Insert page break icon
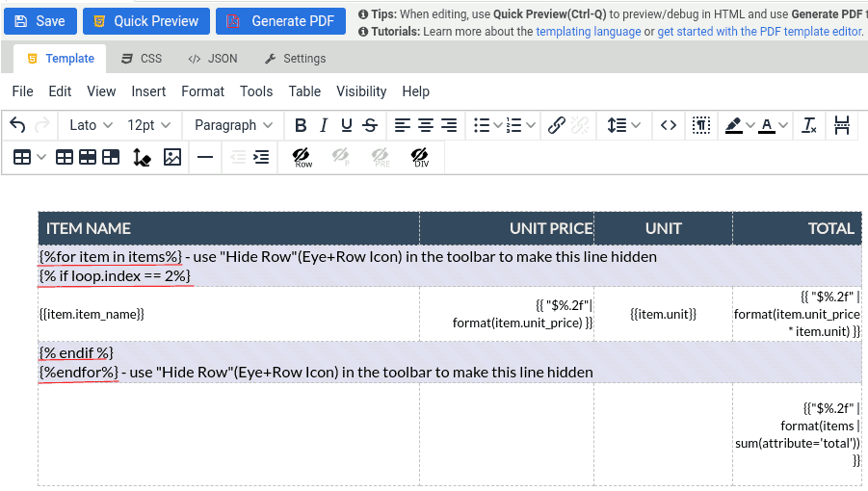Screen dimensions: 868x491 point(841,125)
